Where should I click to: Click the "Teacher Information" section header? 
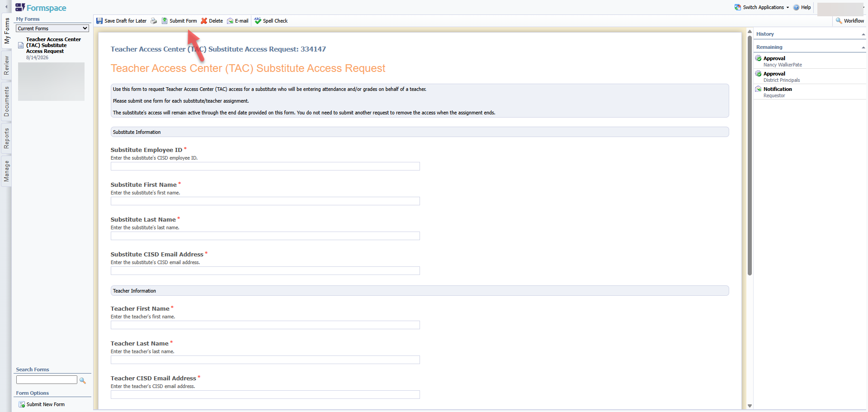(420, 291)
